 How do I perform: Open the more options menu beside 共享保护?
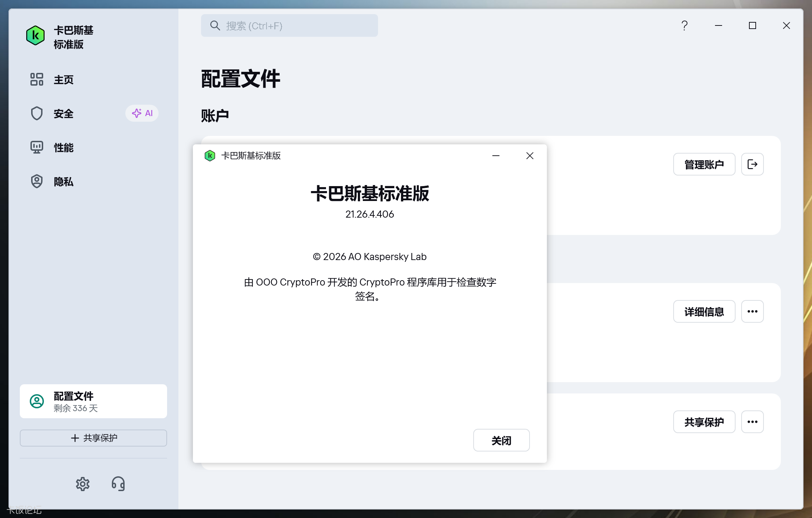(753, 422)
